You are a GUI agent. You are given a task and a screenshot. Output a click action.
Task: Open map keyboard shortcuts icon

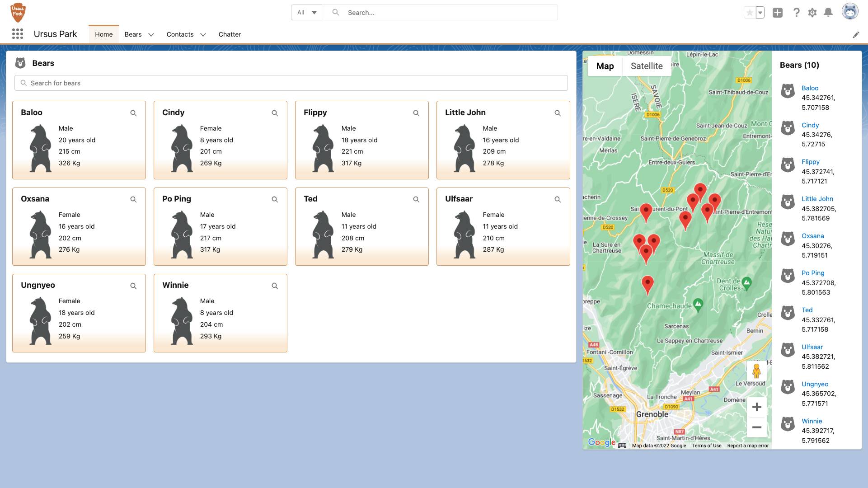click(622, 446)
